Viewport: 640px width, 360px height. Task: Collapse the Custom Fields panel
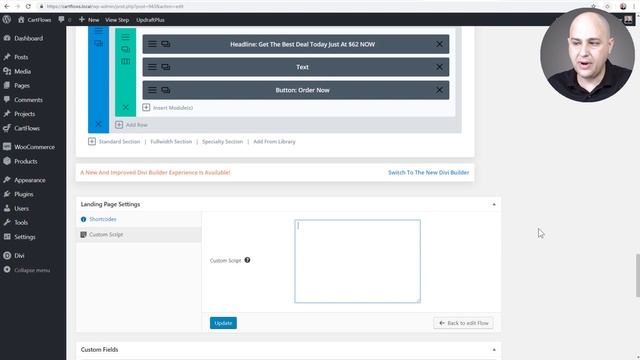point(494,350)
